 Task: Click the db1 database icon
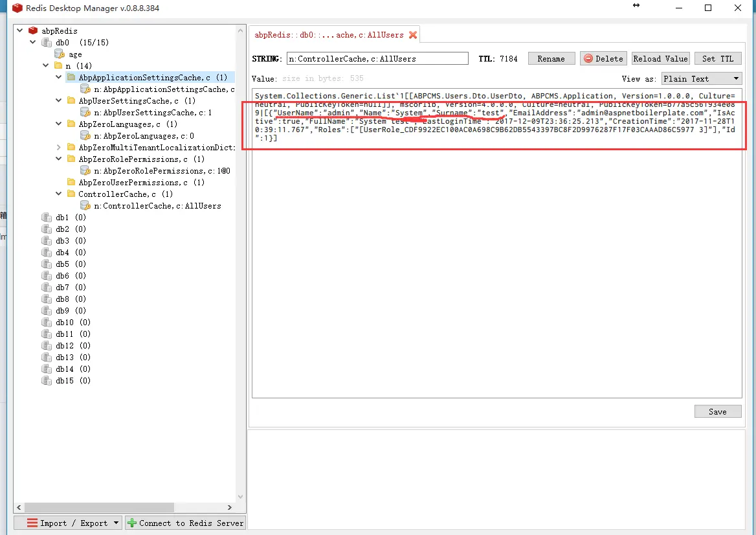click(47, 217)
